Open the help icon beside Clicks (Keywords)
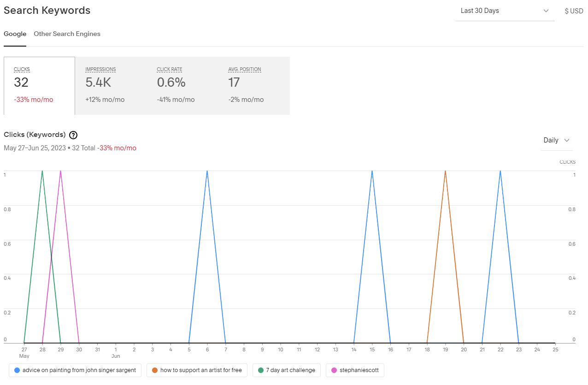Viewport: 588px width, 385px height. (73, 135)
